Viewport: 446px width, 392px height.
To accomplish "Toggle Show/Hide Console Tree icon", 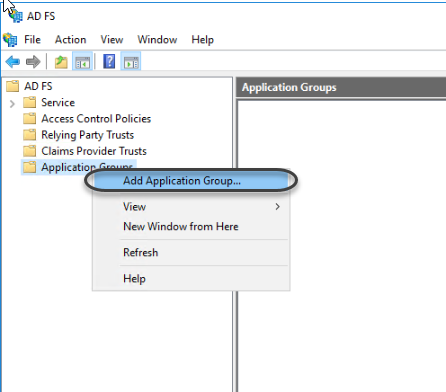I will (82, 62).
